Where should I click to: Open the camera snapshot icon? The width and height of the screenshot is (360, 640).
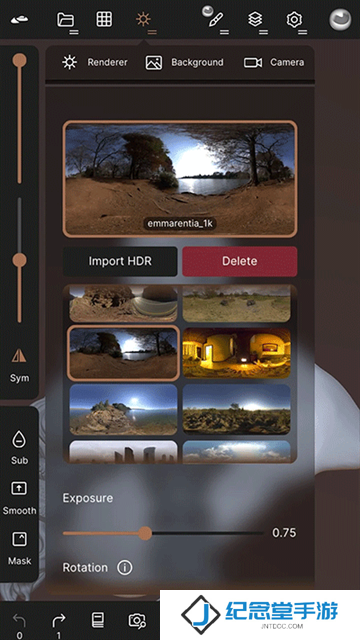pos(137,620)
